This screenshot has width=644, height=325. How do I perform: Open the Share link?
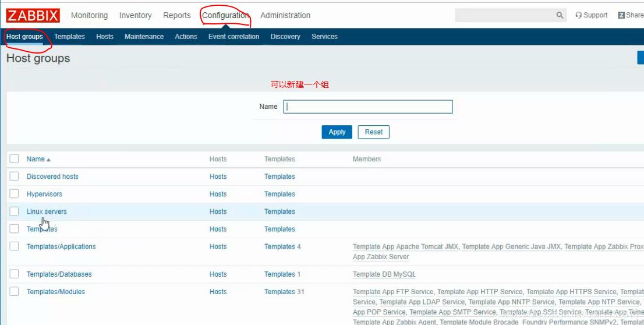click(x=631, y=15)
